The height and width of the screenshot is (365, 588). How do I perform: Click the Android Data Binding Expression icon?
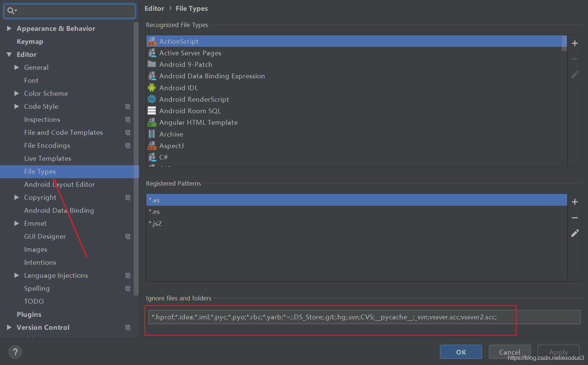pos(152,76)
